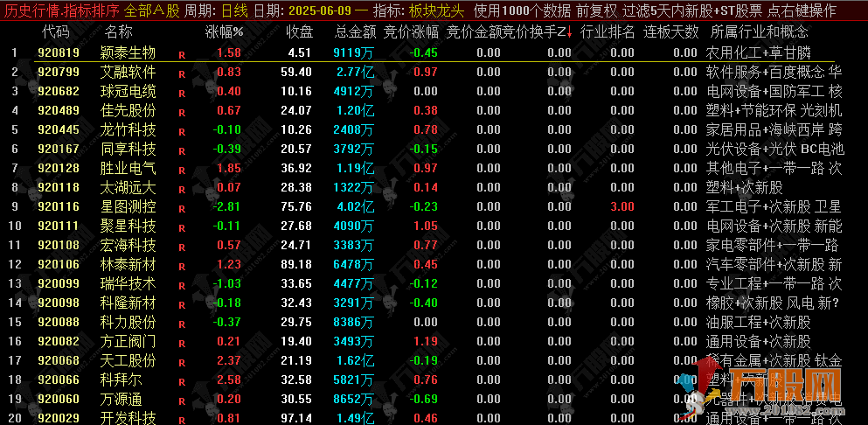Screen dimensions: 868x425
Task: Click the R marker beside 球冠电缆
Action: tap(182, 94)
